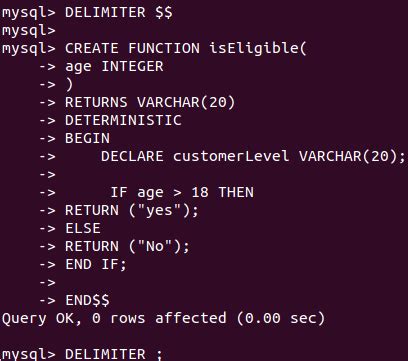Click the empty mysql> prompt on second line
Viewport: 408px width, 361px height.
tap(28, 31)
